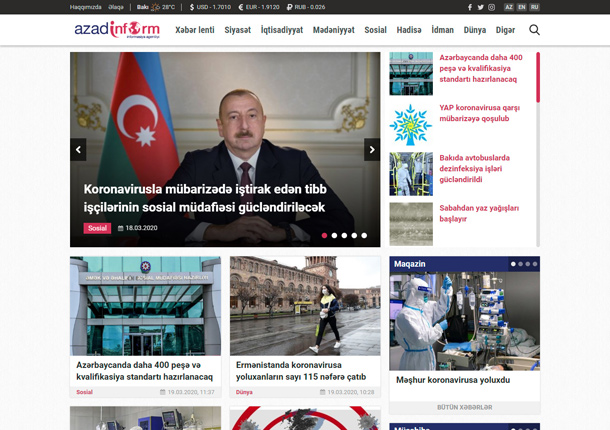Switch site language to RU
Screen dimensions: 610x430
[535, 7]
